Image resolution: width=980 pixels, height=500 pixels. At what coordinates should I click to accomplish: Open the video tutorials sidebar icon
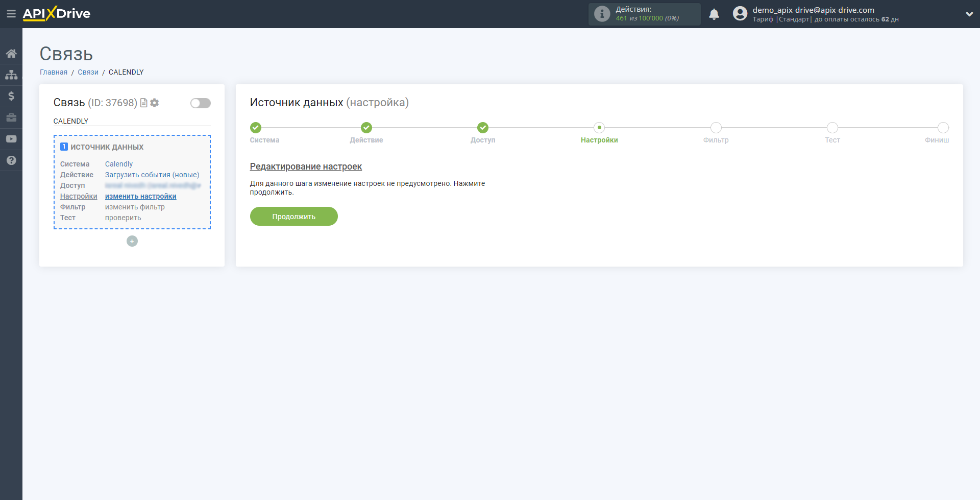(11, 139)
